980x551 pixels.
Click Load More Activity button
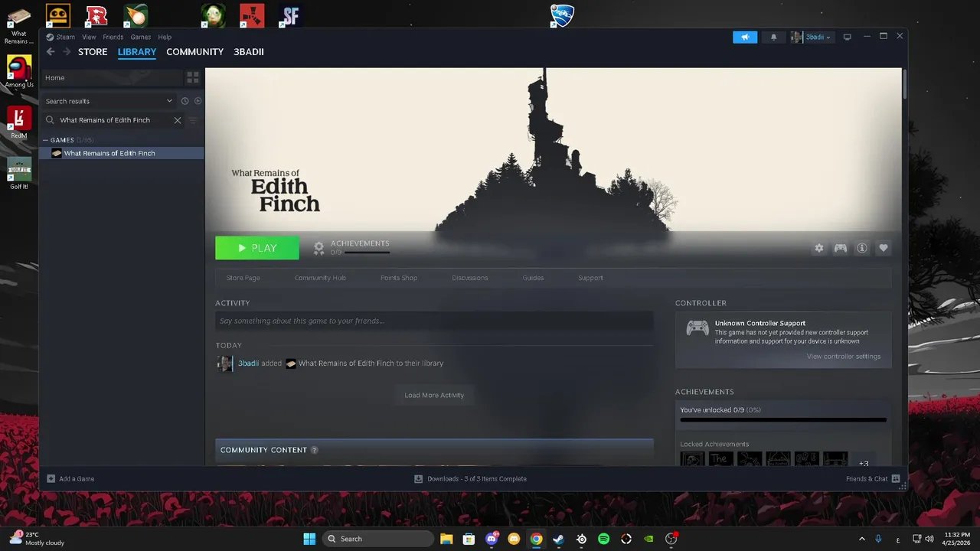[434, 395]
